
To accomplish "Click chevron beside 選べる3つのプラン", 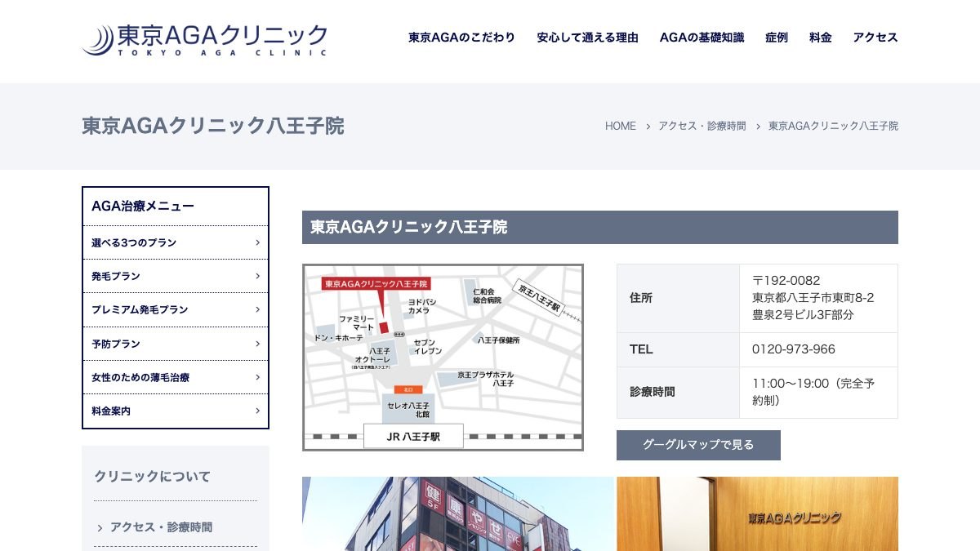I will click(x=257, y=242).
